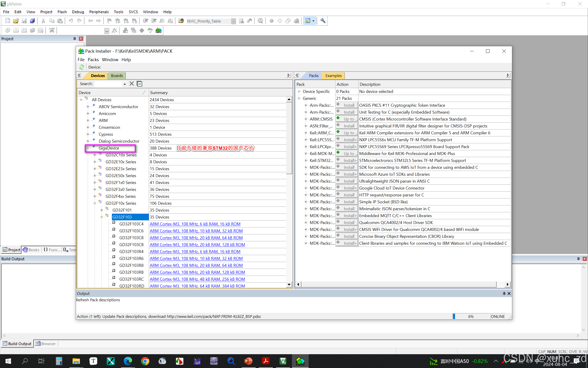Install the OASIS PKCS #11 pack
This screenshot has width=588, height=368.
[347, 105]
